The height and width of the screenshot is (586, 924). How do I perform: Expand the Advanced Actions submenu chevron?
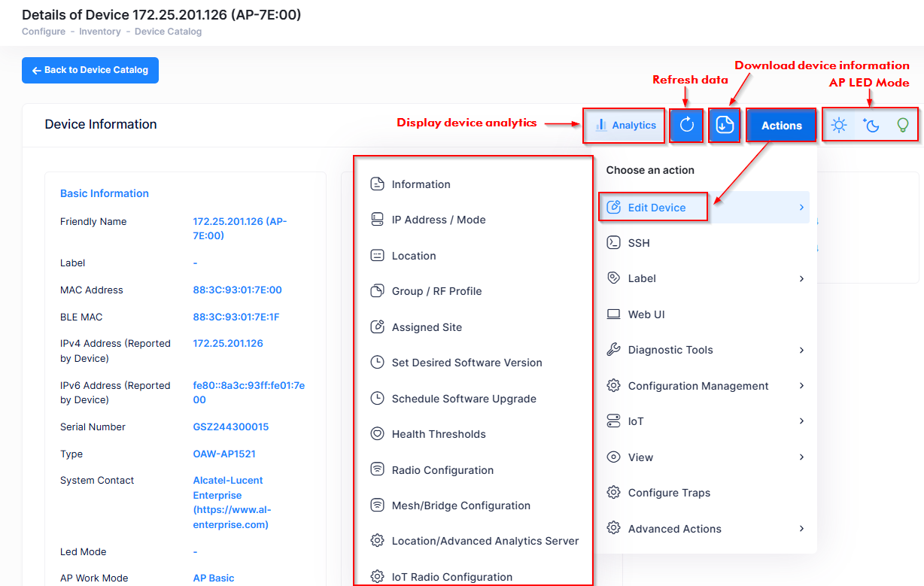click(x=801, y=529)
